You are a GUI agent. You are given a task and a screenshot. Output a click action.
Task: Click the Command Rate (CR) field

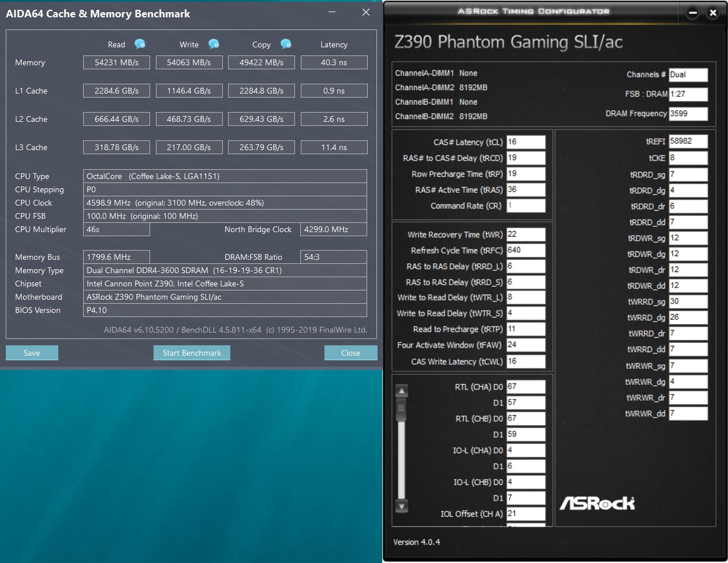point(526,206)
